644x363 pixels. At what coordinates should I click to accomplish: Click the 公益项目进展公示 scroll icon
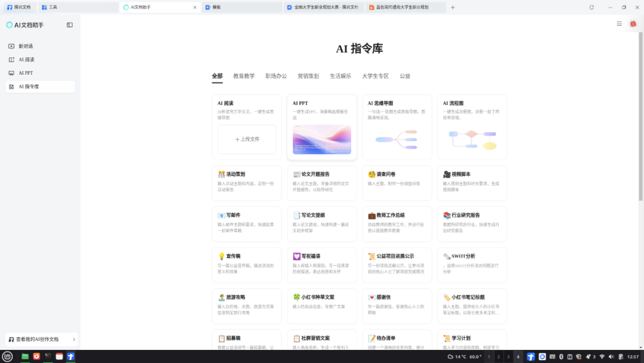click(371, 257)
